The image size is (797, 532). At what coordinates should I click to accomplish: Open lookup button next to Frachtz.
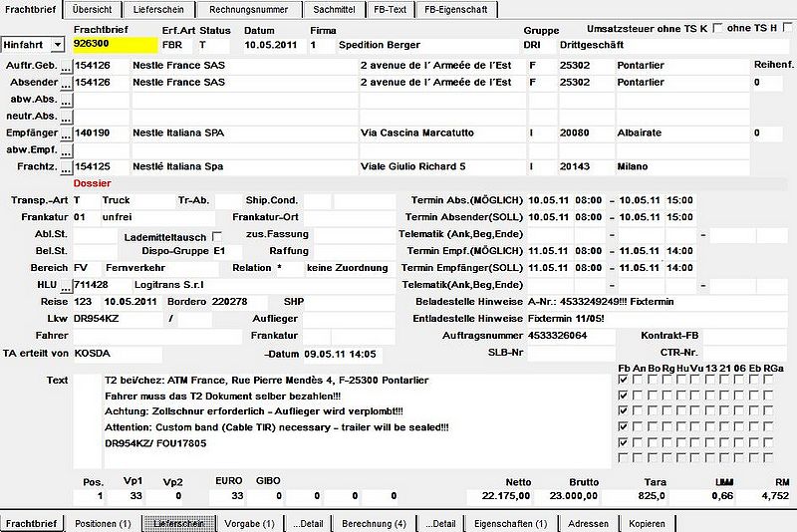(66, 167)
